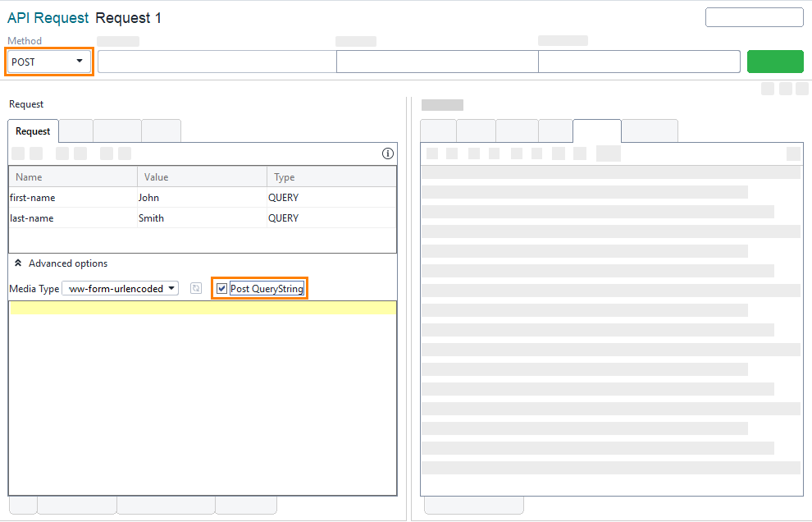
Task: Click the Type column header
Action: pyautogui.click(x=331, y=177)
